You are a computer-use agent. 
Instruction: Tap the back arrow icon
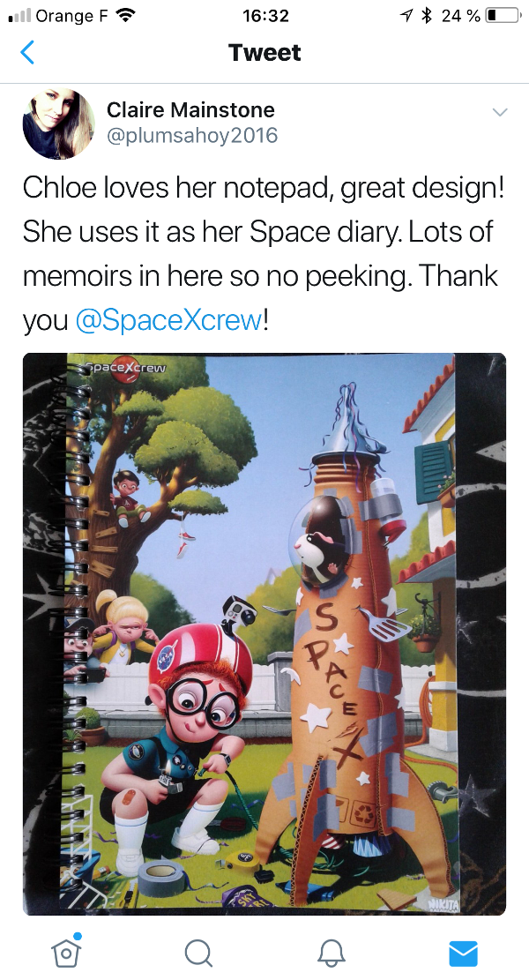[27, 53]
